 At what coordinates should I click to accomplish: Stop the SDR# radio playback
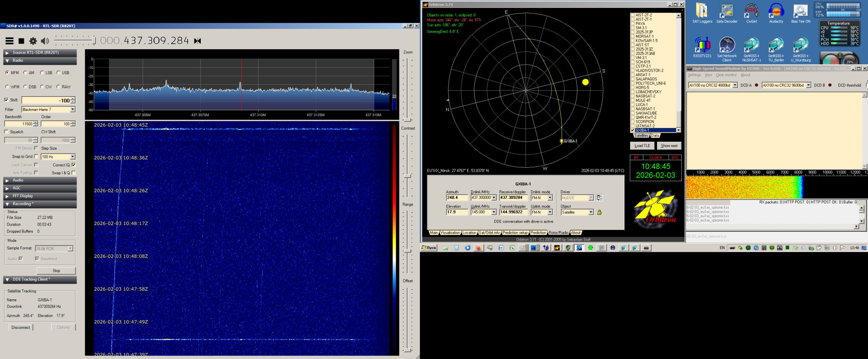point(21,41)
